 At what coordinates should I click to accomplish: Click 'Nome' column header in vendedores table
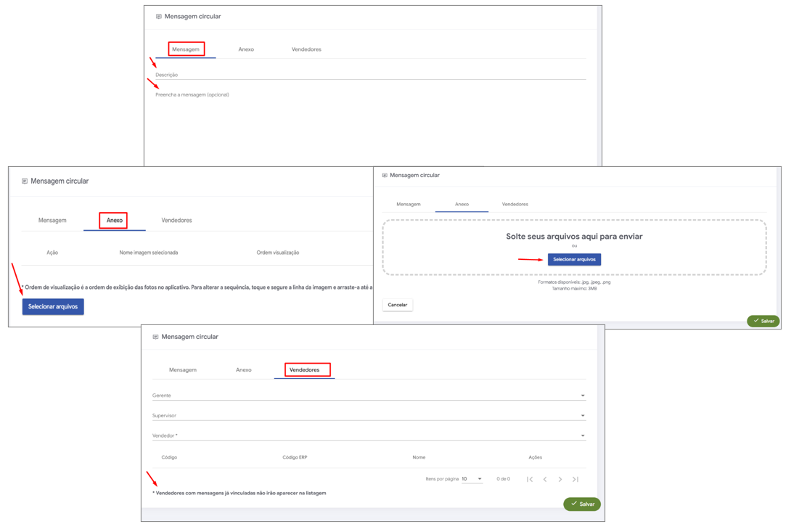coord(419,457)
